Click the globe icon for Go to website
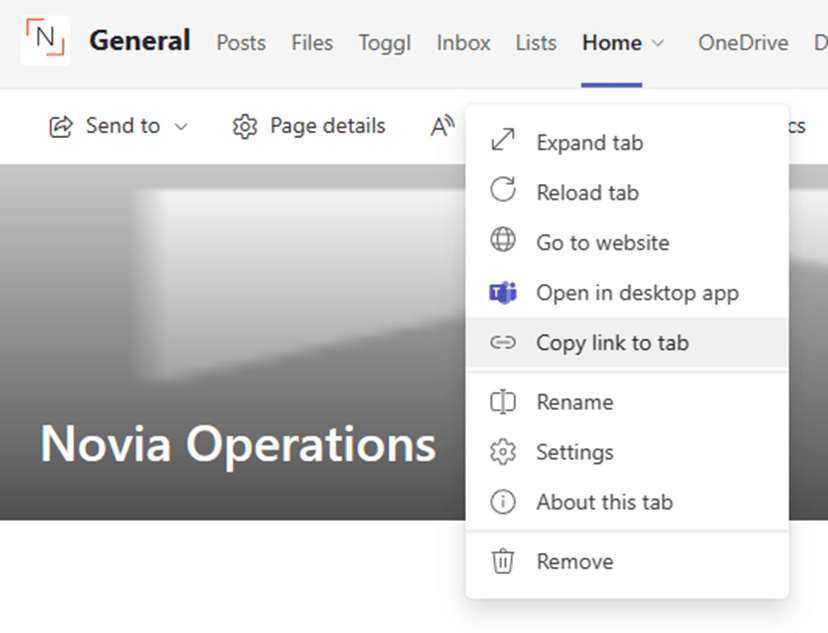The width and height of the screenshot is (828, 633). click(503, 242)
